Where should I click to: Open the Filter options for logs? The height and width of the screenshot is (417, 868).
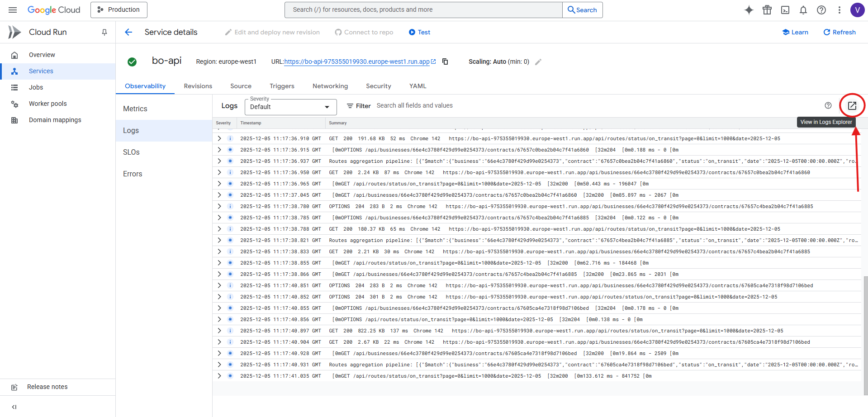point(358,105)
